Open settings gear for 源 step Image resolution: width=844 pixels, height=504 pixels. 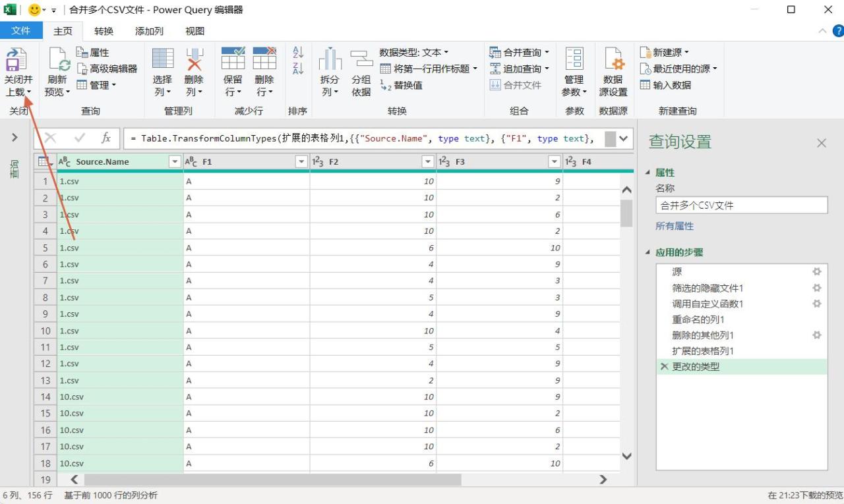pos(817,271)
